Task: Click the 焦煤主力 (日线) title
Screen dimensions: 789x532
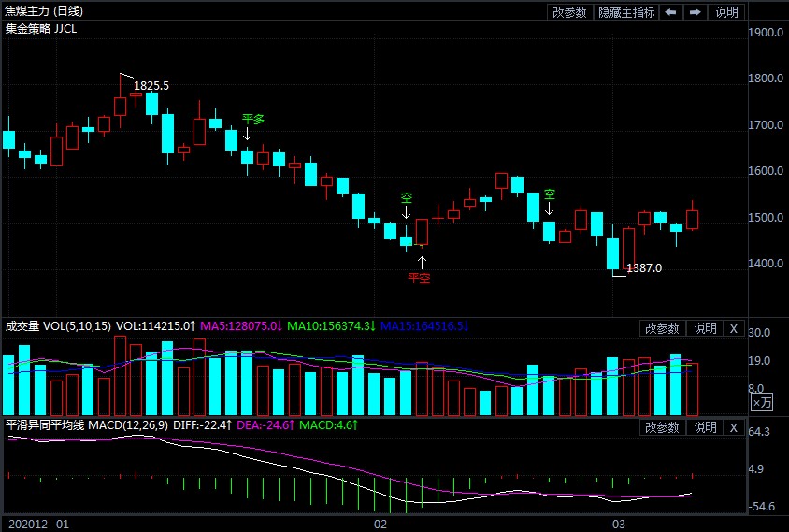Action: pyautogui.click(x=44, y=11)
